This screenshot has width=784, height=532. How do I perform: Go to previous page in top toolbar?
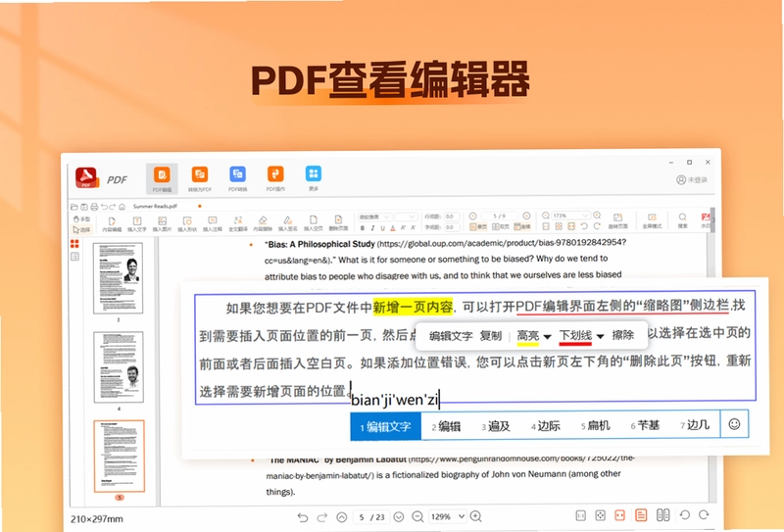(x=472, y=216)
